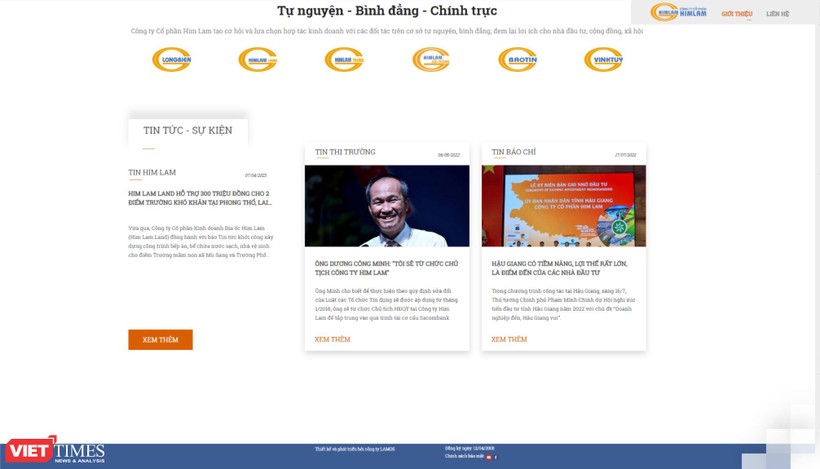Click Xem Thêm under Tin Thị Trường article
Screen dimensions: 820x469
(x=332, y=339)
